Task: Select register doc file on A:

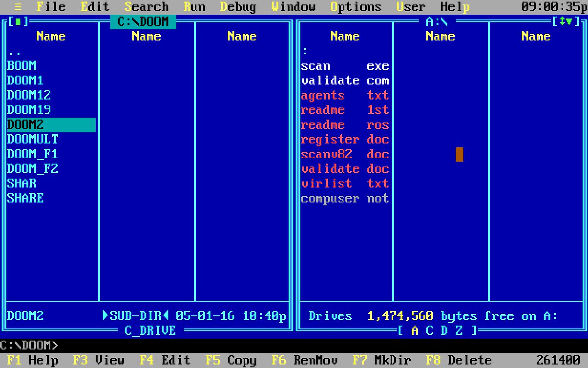Action: (x=345, y=139)
